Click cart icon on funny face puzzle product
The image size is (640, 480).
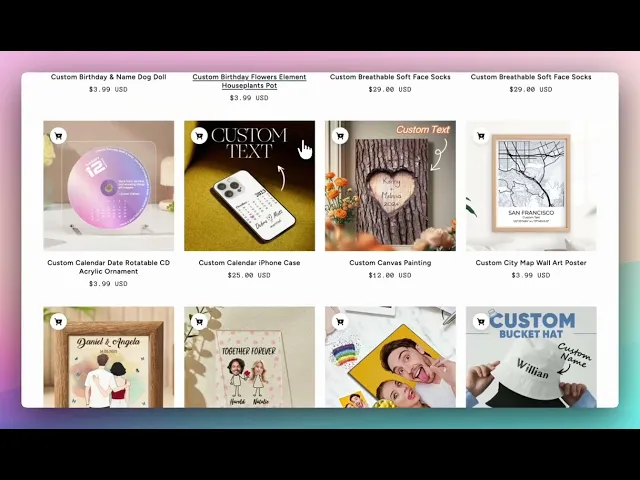[x=340, y=322]
